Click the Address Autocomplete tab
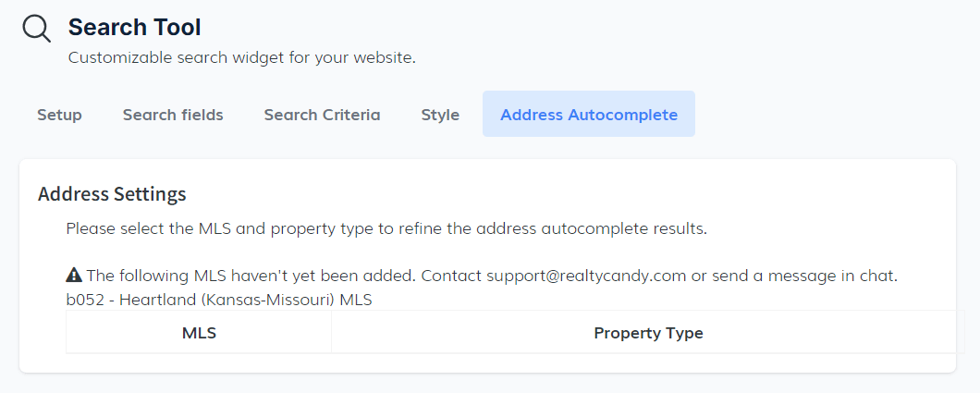Viewport: 980px width, 393px height. (x=589, y=115)
